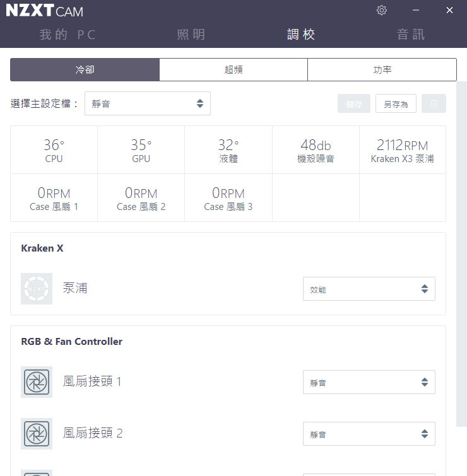Close the NZXT CAM window

(450, 10)
